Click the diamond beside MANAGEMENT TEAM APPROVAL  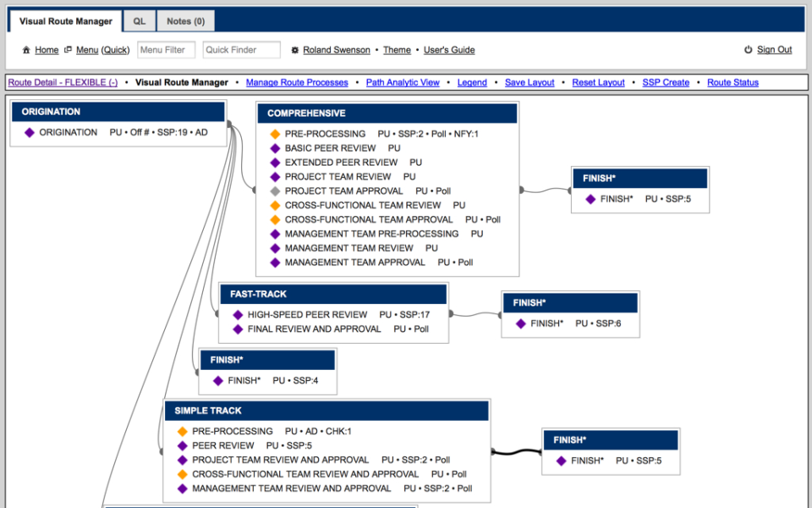click(x=275, y=262)
